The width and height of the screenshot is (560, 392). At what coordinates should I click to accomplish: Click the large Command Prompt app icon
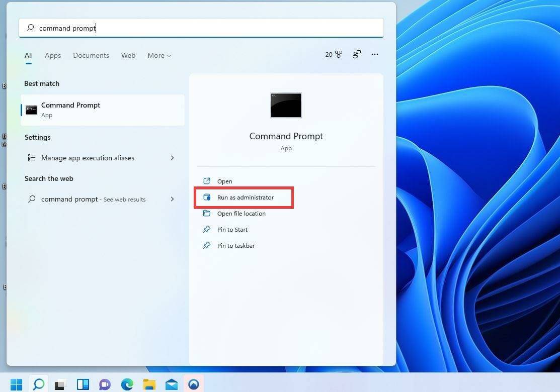pyautogui.click(x=286, y=105)
